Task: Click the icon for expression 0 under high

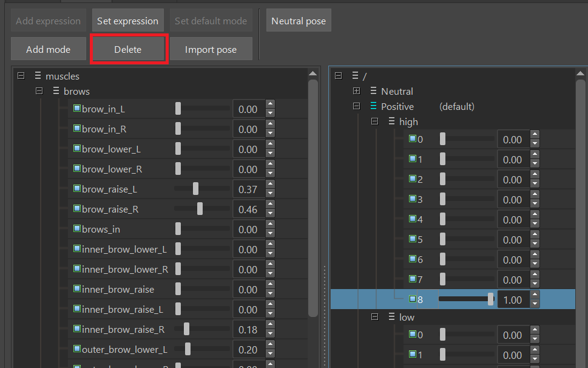Action: pos(413,139)
